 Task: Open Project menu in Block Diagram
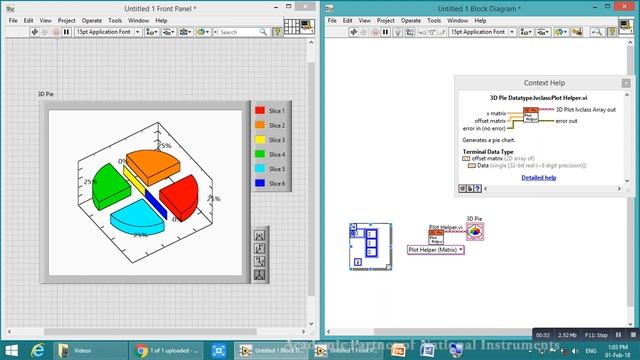pyautogui.click(x=385, y=20)
